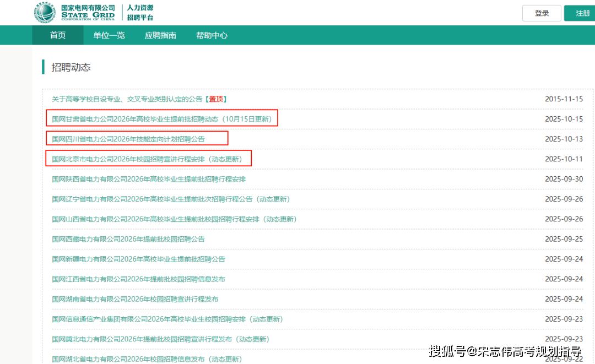Go to the 帮助中心 help center
Image resolution: width=595 pixels, height=364 pixels.
[212, 35]
